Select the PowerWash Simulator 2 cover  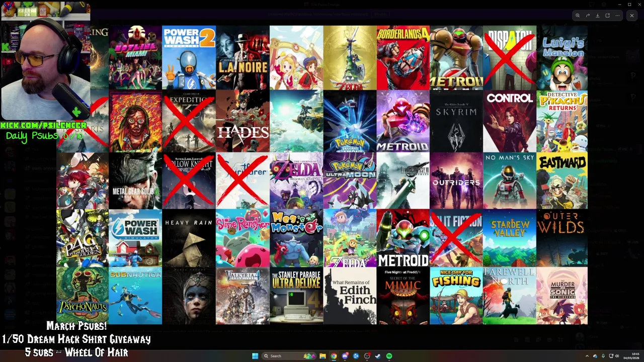pos(189,58)
